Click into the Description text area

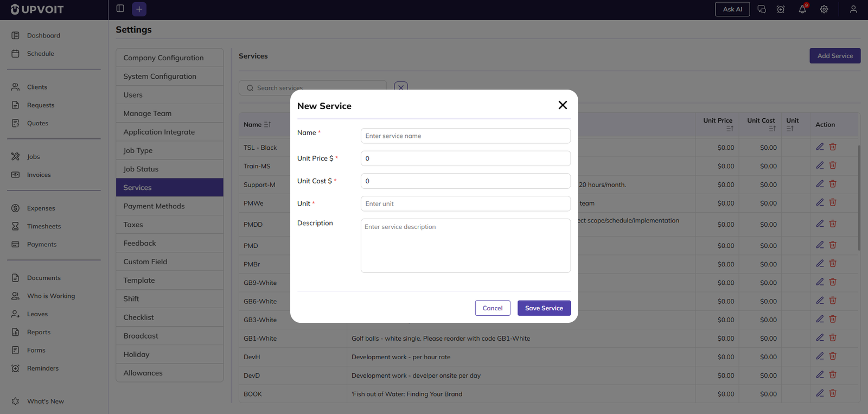pos(465,245)
